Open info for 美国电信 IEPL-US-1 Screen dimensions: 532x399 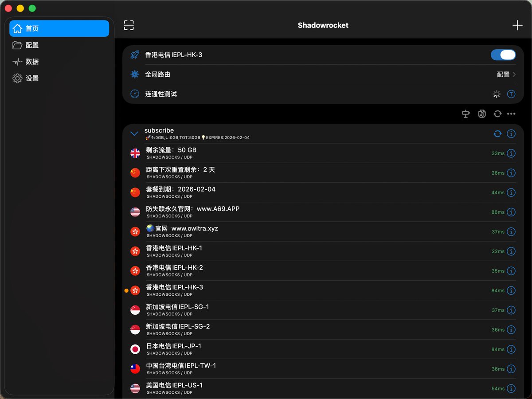tap(511, 389)
